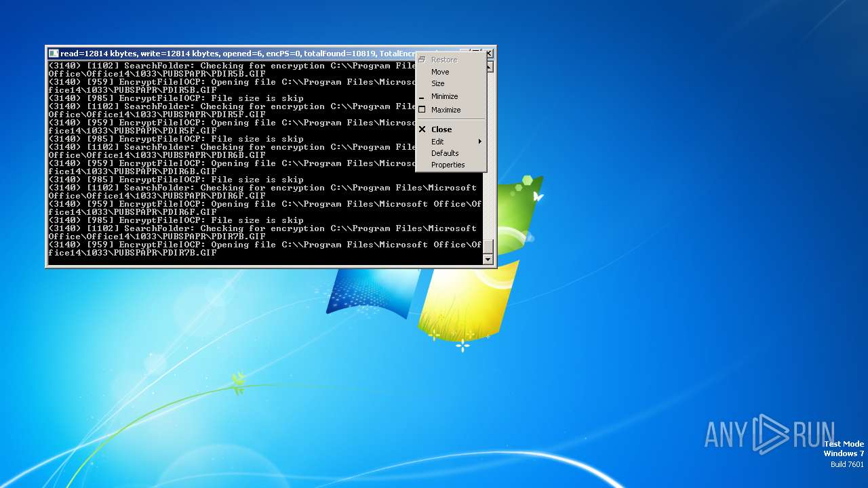Click the console scrollbar thumb
This screenshot has width=868, height=488.
[488, 247]
